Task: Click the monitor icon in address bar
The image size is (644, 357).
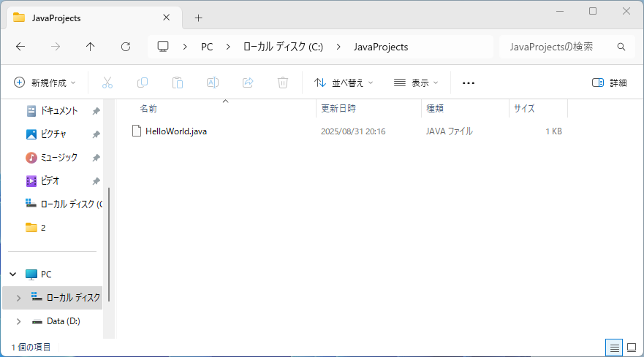Action: tap(163, 47)
